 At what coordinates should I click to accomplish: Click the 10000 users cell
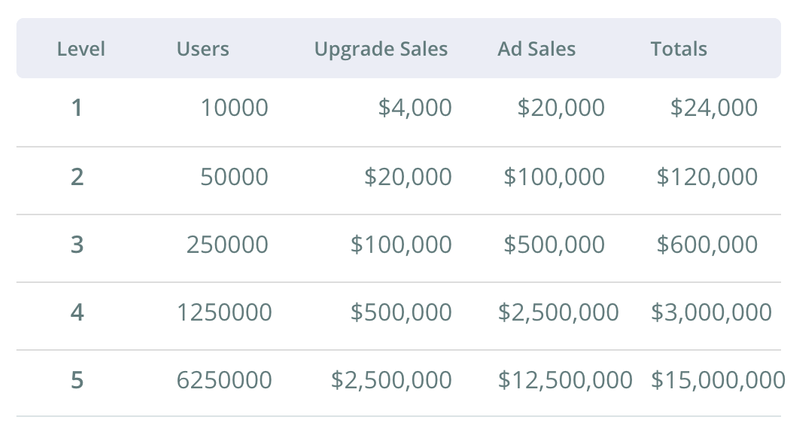click(234, 107)
